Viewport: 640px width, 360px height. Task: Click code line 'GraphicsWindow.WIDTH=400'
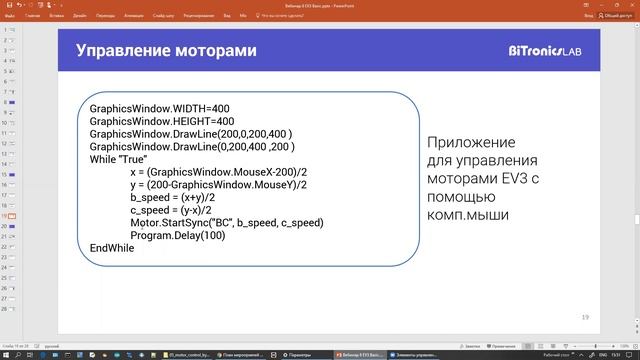tap(160, 109)
